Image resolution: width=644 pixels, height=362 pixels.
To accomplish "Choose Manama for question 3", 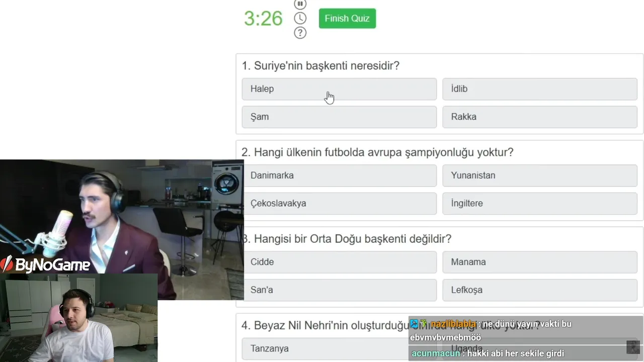I will click(540, 262).
